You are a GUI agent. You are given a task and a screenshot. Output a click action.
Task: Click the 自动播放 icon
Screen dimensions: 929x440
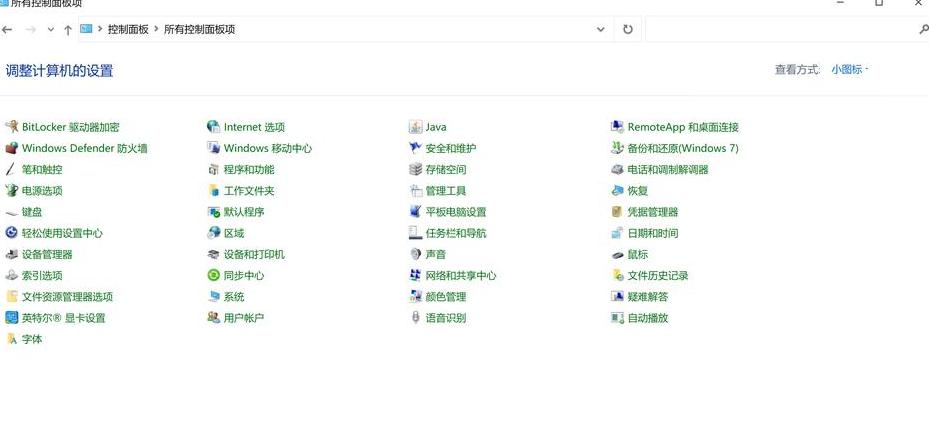pos(617,318)
